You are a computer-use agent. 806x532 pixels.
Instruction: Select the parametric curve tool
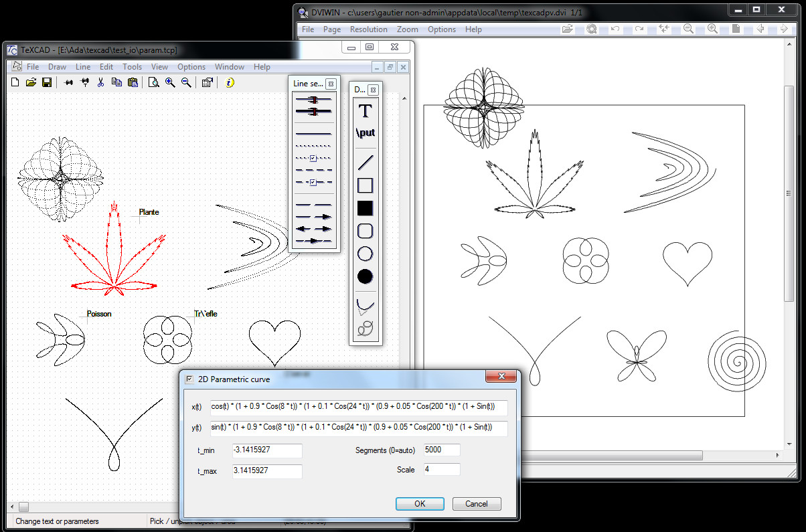click(365, 328)
